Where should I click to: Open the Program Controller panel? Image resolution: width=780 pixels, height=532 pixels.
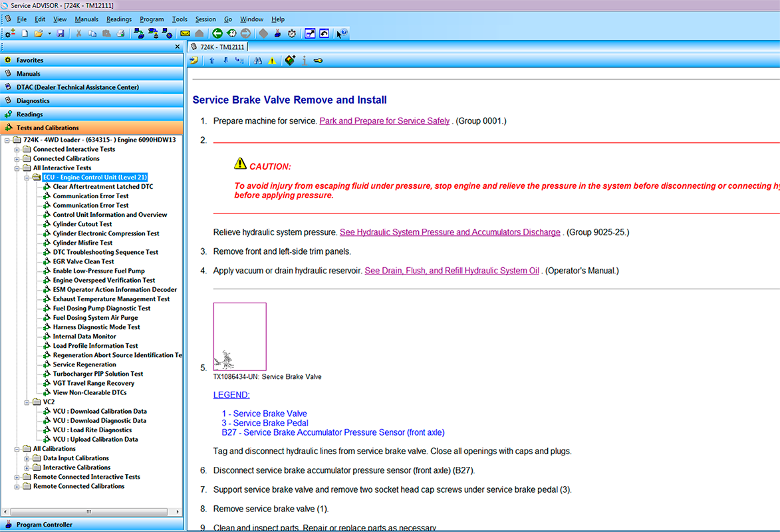(x=92, y=524)
